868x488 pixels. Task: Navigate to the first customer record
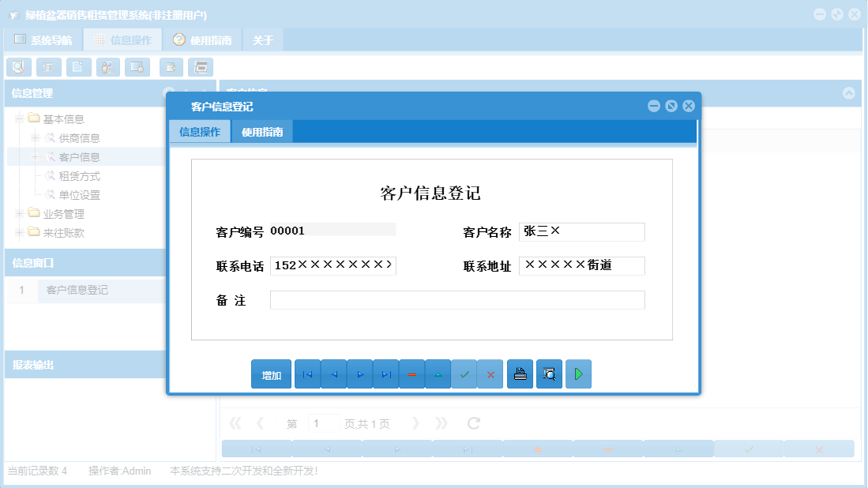[307, 374]
